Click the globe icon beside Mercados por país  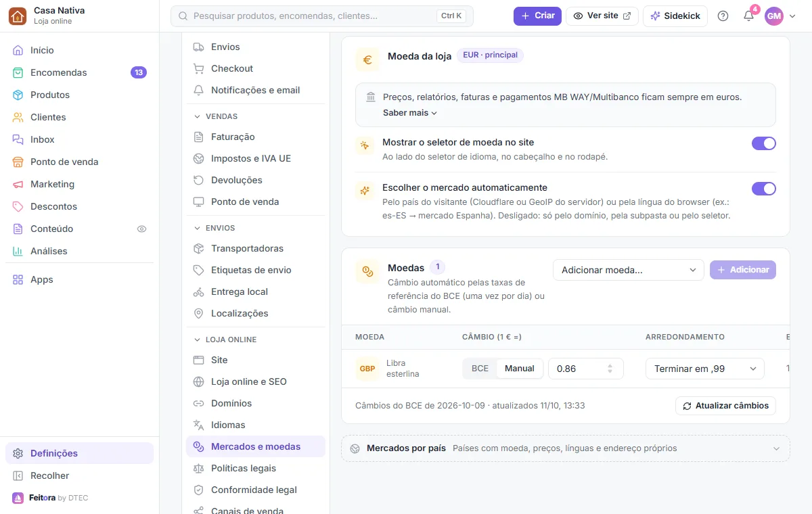tap(355, 448)
